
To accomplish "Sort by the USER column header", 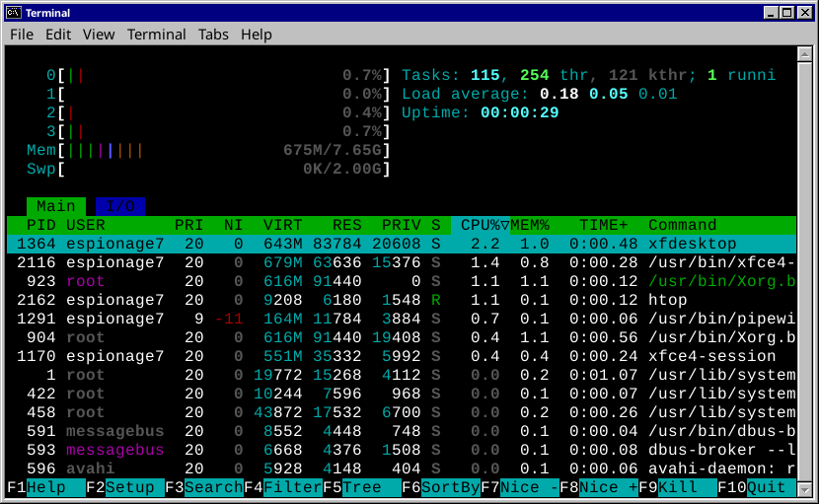I will 86,225.
